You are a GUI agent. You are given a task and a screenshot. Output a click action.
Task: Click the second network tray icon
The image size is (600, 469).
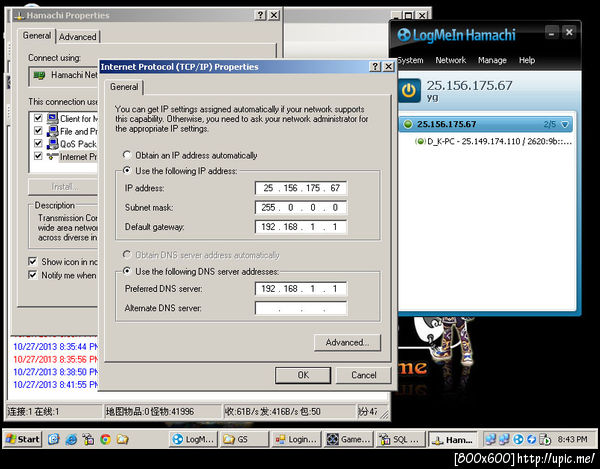(504, 440)
